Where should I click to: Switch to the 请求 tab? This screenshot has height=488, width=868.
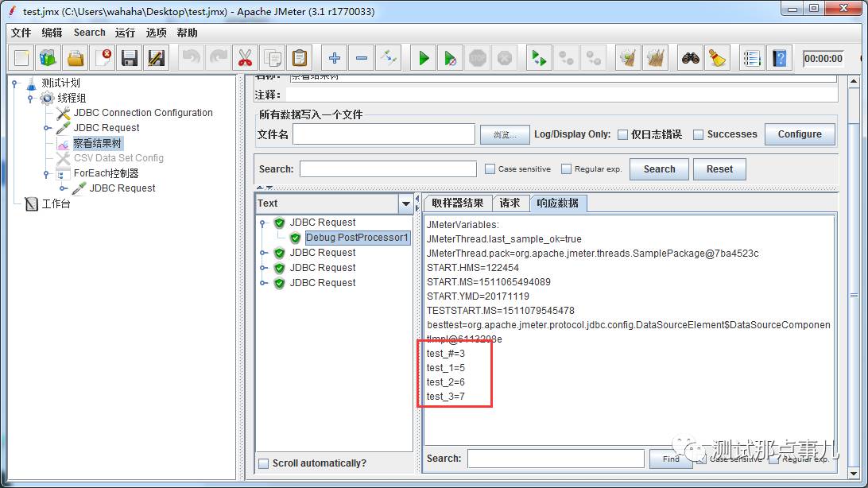510,203
